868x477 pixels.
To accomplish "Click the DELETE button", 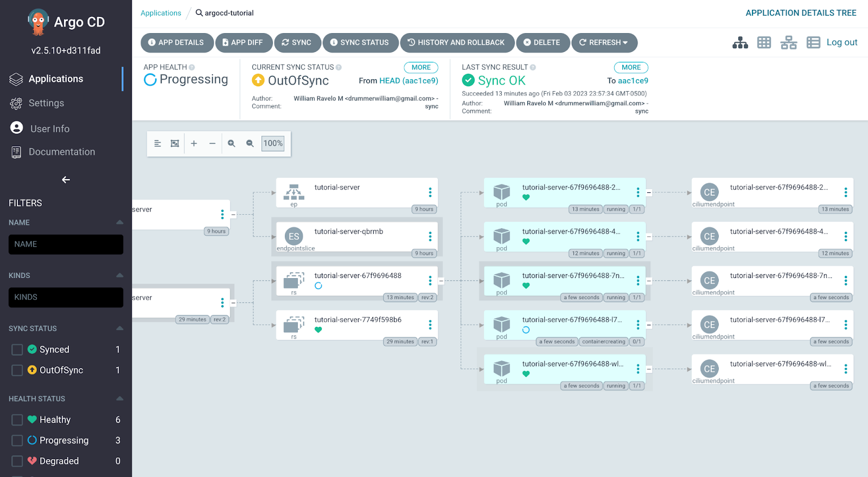I will (542, 43).
